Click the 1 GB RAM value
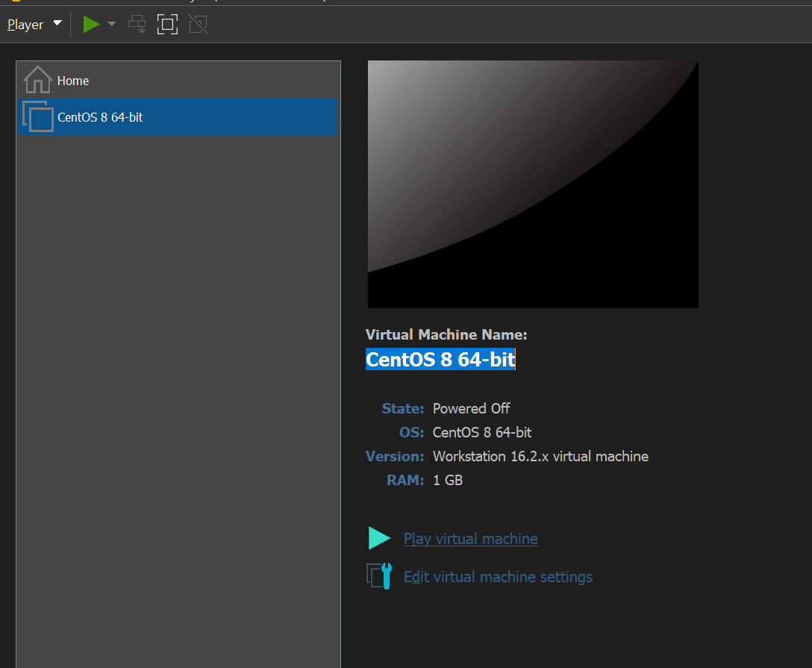This screenshot has width=812, height=668. (448, 480)
